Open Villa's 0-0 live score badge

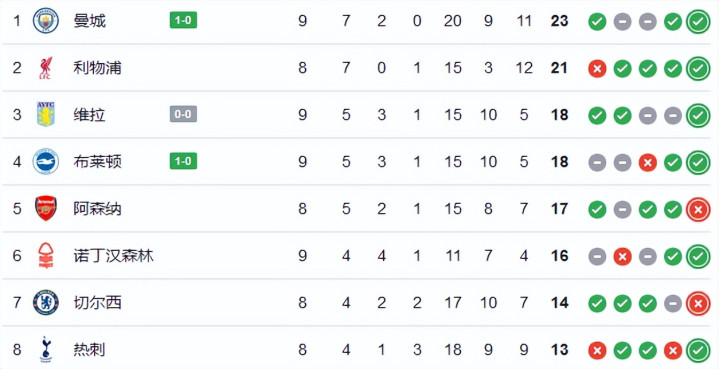[183, 114]
